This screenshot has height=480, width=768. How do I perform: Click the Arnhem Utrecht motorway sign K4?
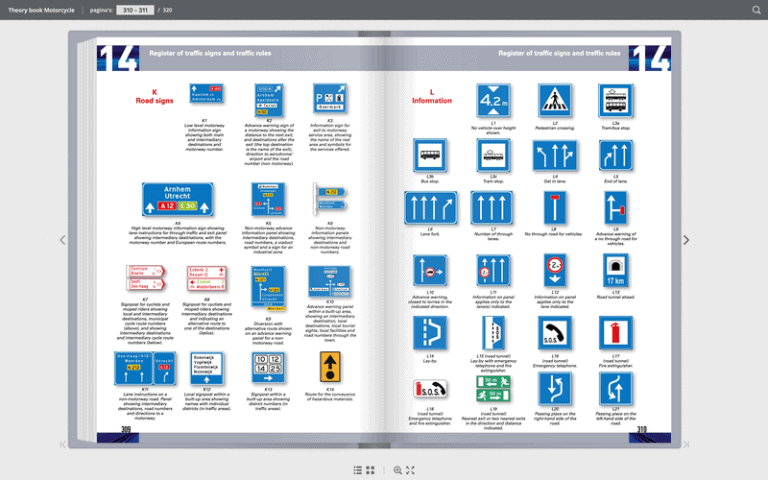point(177,200)
